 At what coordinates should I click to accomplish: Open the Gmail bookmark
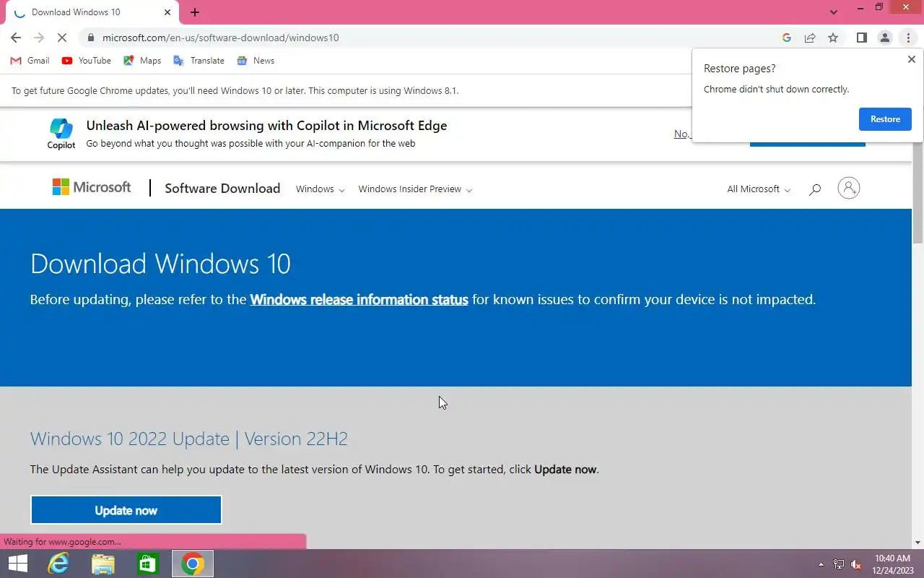pyautogui.click(x=30, y=61)
